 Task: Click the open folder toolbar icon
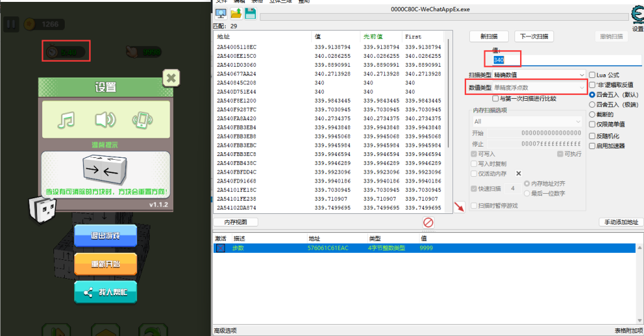click(x=236, y=14)
